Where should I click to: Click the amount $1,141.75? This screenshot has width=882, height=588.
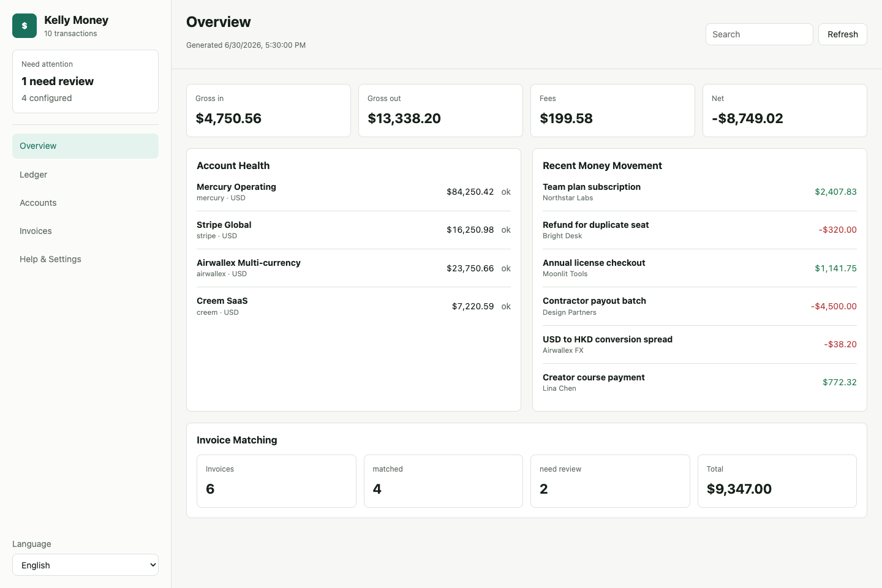(x=835, y=268)
